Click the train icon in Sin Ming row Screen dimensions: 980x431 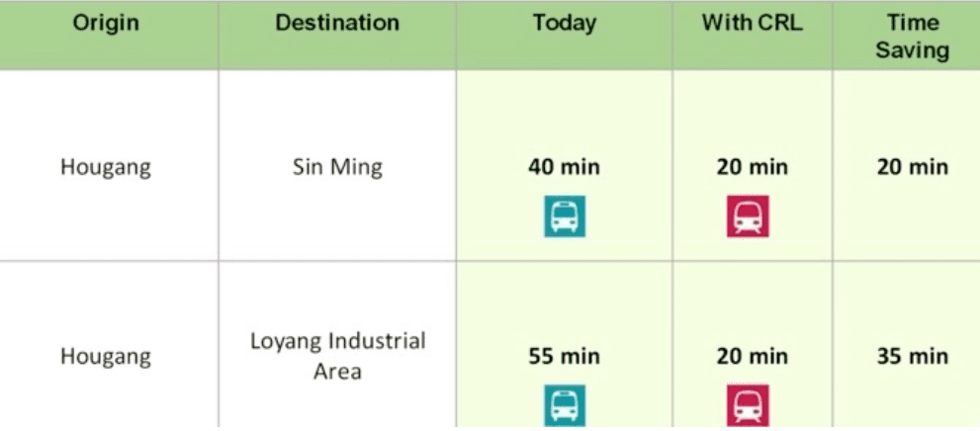[x=748, y=216]
